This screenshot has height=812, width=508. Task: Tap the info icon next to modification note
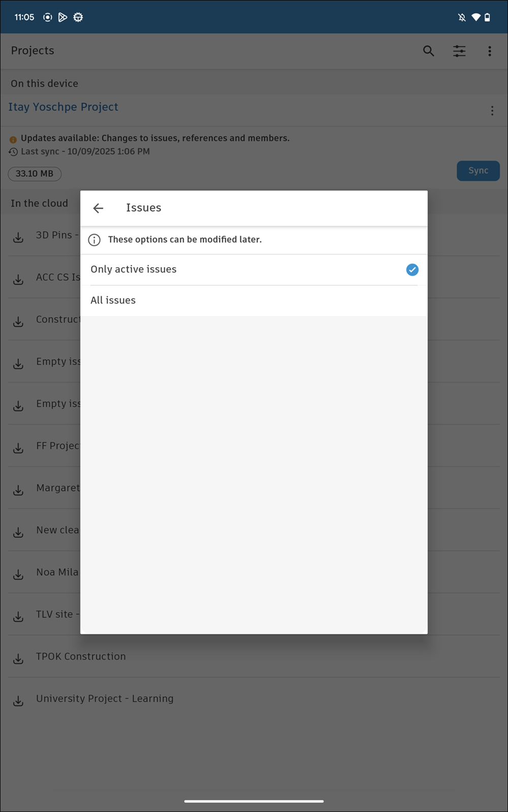[x=94, y=240]
